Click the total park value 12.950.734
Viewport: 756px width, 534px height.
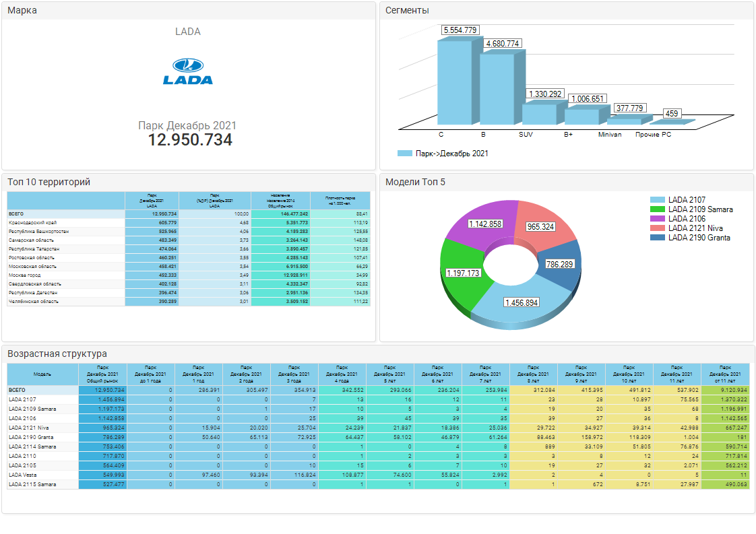point(190,140)
